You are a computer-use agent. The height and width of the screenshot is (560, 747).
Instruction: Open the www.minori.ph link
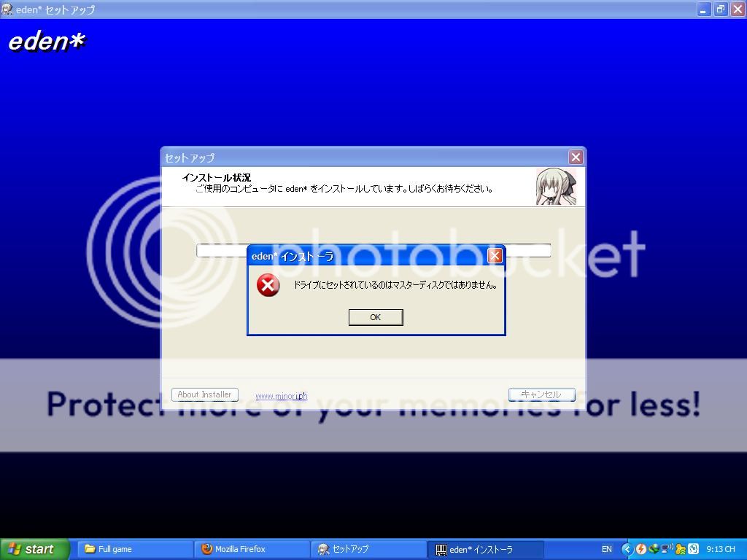pos(281,396)
